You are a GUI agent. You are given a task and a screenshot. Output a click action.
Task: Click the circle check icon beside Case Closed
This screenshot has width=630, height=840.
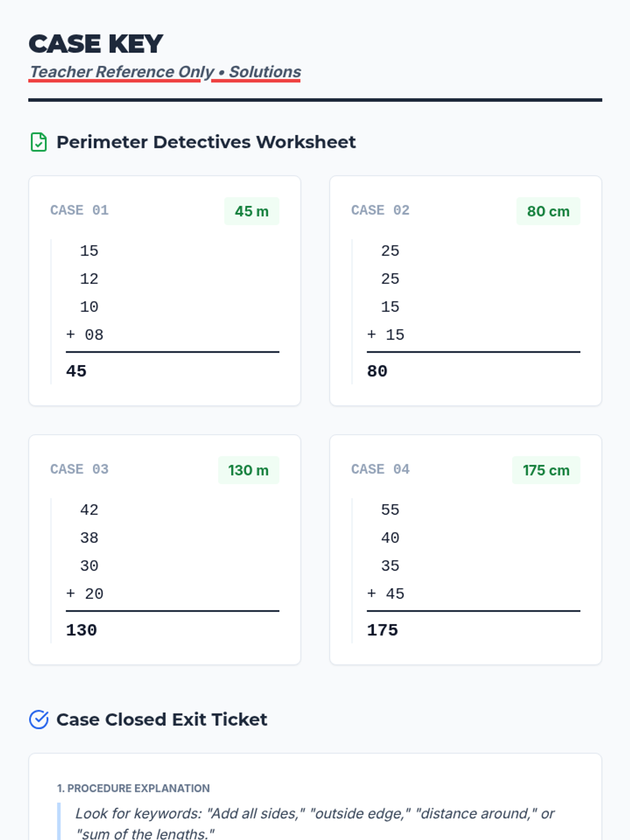coord(39,720)
